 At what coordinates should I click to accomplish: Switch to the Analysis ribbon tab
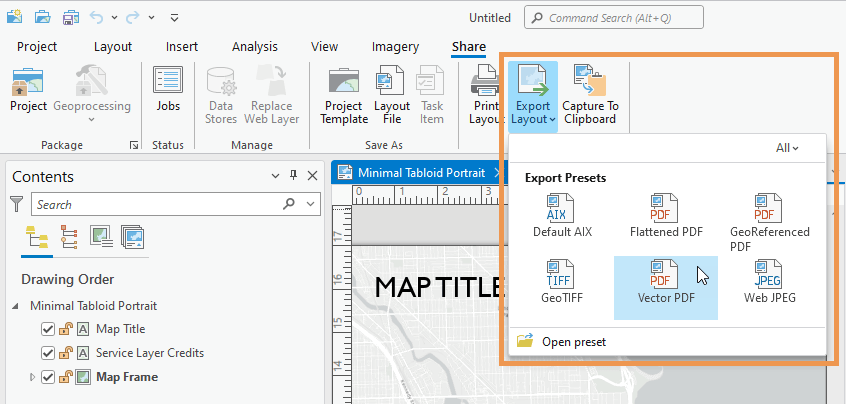(255, 47)
